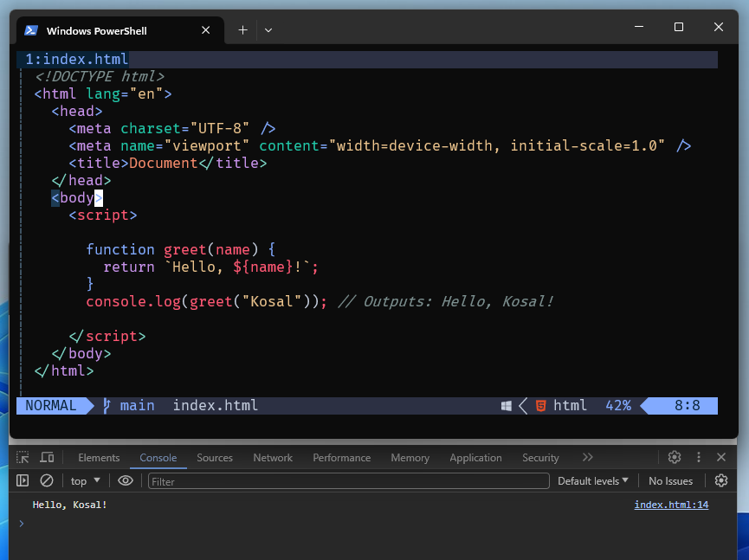Click the console.log greet line in editor
This screenshot has height=560, width=749.
tap(320, 302)
